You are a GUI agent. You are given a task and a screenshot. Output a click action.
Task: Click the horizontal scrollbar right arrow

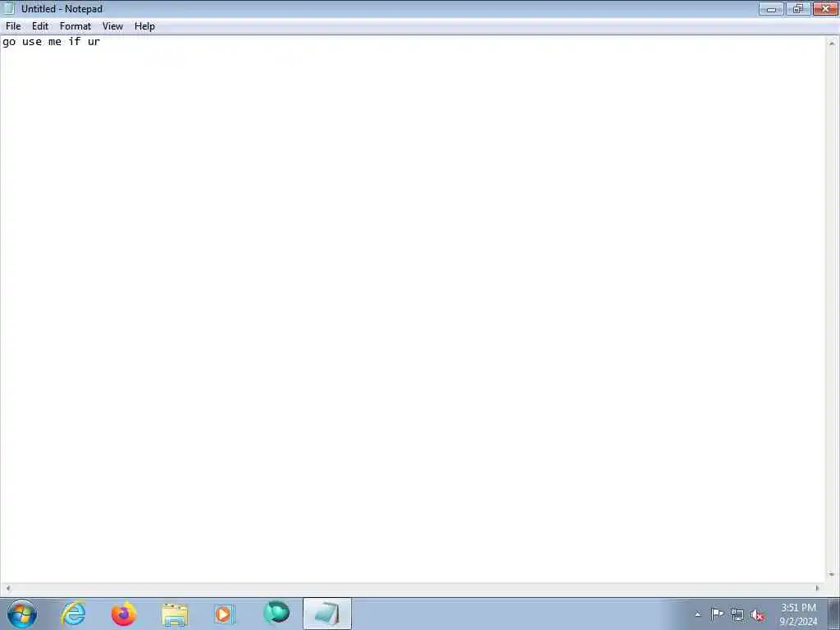point(818,587)
